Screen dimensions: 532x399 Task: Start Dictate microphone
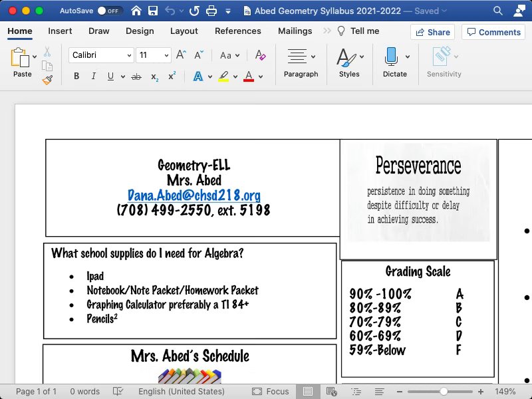(392, 57)
